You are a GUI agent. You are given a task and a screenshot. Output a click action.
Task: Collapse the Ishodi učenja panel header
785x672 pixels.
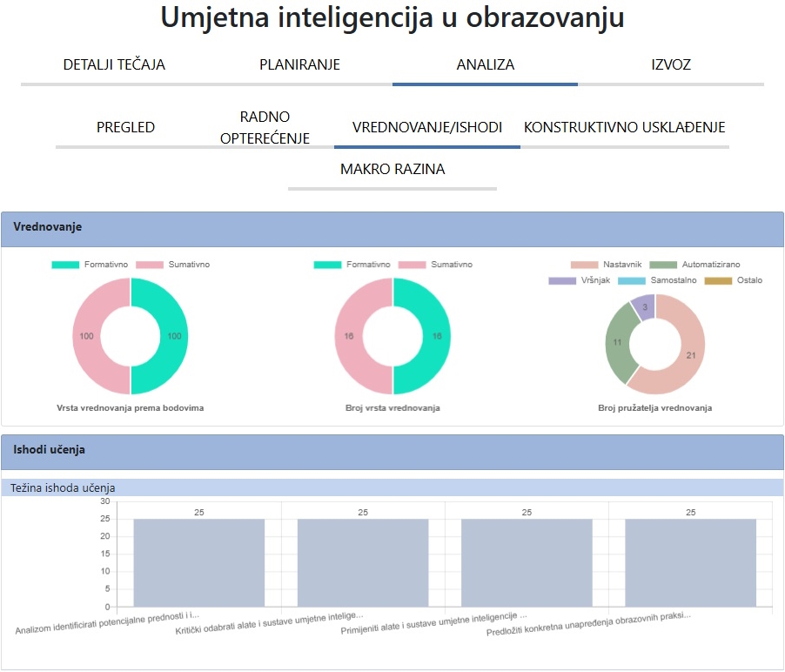tap(392, 450)
